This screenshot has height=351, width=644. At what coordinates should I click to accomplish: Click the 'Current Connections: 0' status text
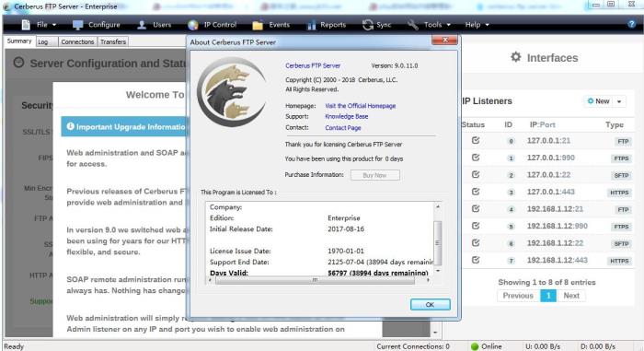[x=413, y=346]
